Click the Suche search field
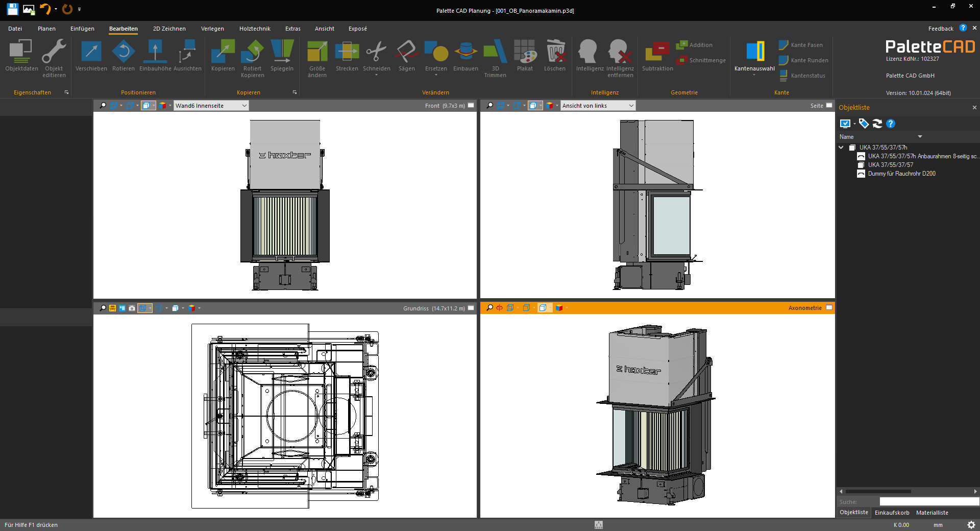Image resolution: width=980 pixels, height=531 pixels. [928, 502]
